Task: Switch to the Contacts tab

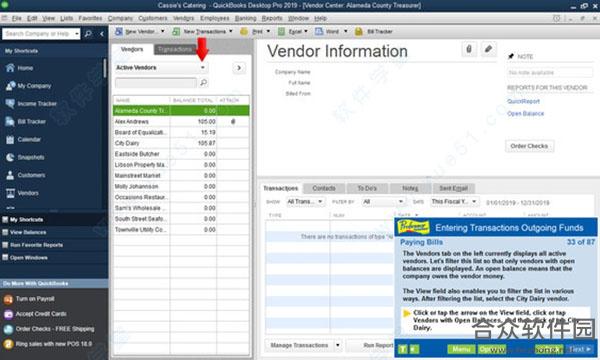Action: click(x=324, y=188)
